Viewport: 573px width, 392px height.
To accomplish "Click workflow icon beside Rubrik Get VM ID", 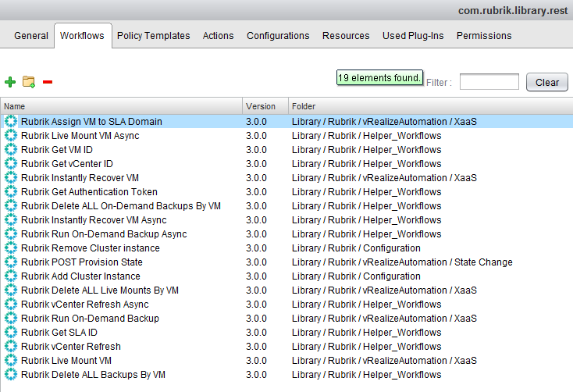I will pos(11,150).
